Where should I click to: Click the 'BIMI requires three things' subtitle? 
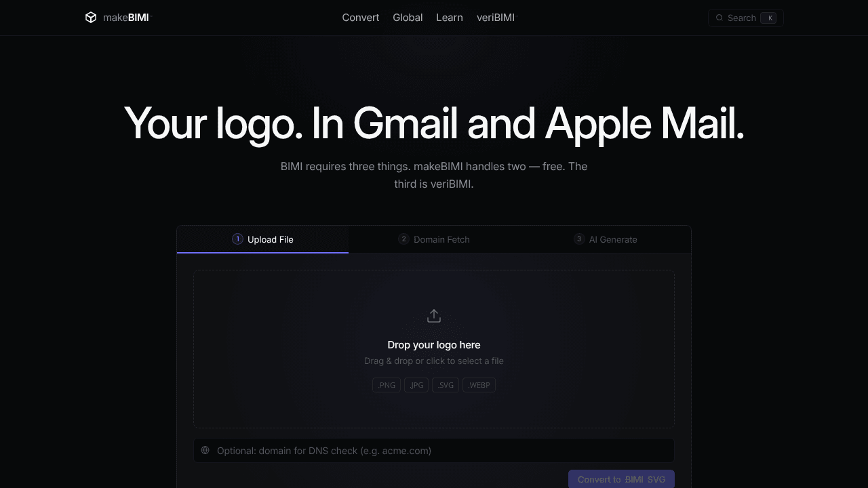coord(434,175)
